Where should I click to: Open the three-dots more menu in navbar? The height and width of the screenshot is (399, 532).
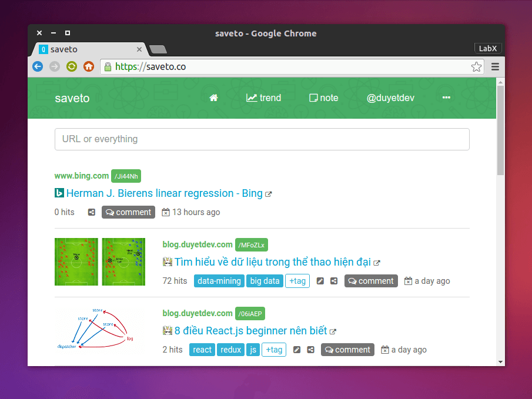446,98
